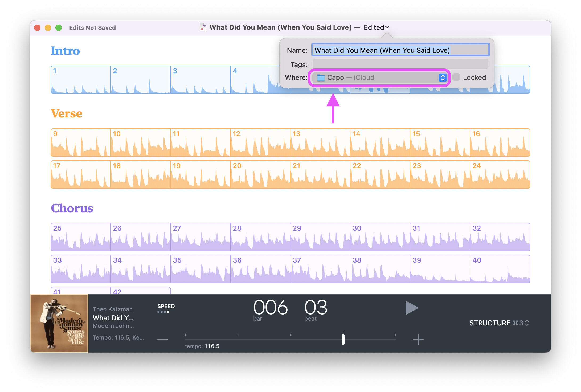The image size is (581, 392).
Task: Click bar 36 in the Chorus
Action: pyautogui.click(x=260, y=269)
